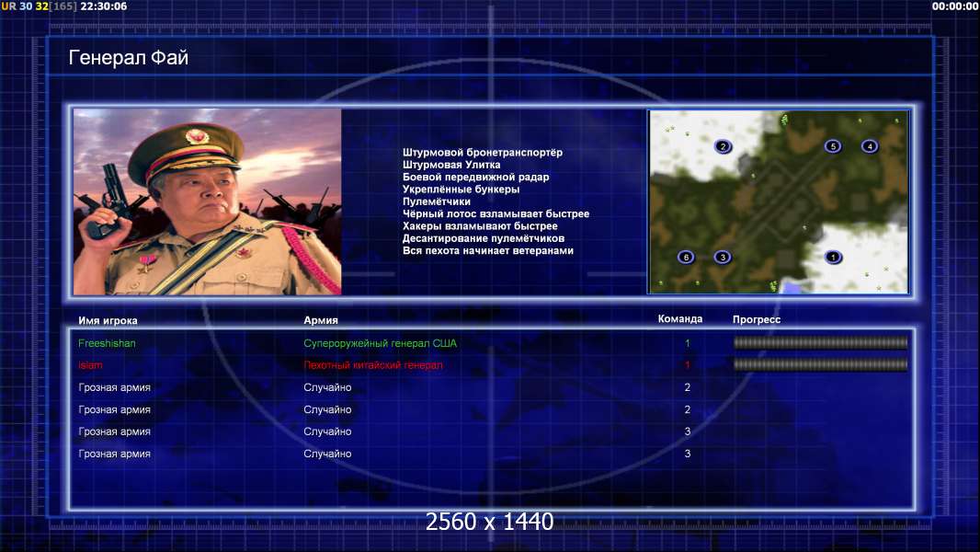
Task: Click start position marker 6 on minimap
Action: [686, 257]
